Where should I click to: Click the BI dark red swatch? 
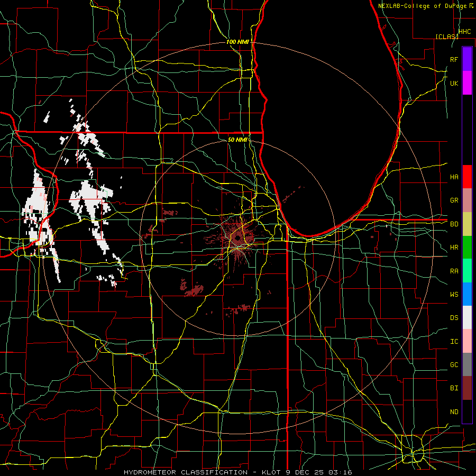coord(467,388)
